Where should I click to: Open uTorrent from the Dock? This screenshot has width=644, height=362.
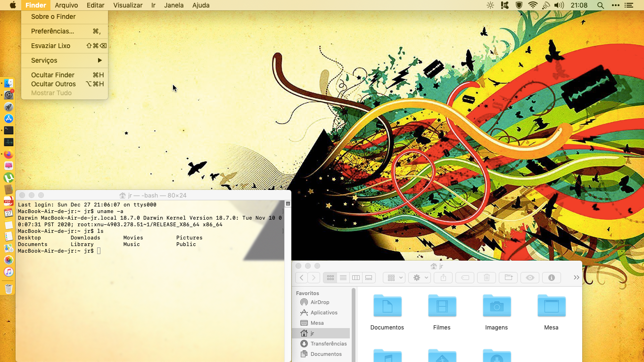[8, 178]
